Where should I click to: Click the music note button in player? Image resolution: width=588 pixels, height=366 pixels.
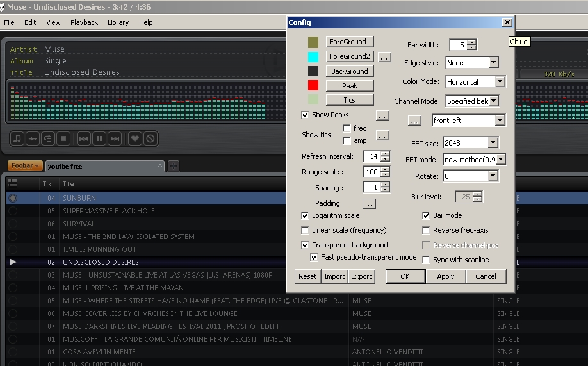17,138
